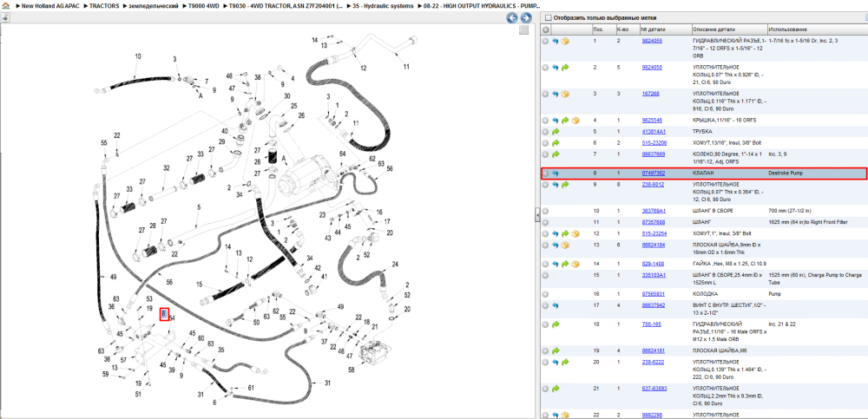Image resolution: width=868 pixels, height=419 pixels.
Task: Open part number 335103A1 link
Action: click(x=654, y=275)
